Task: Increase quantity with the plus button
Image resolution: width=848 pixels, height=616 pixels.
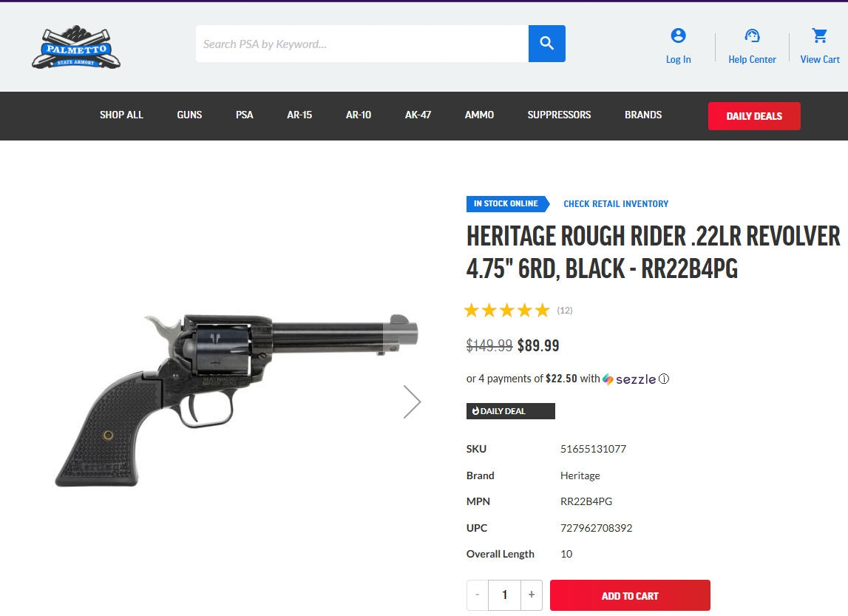Action: click(532, 595)
